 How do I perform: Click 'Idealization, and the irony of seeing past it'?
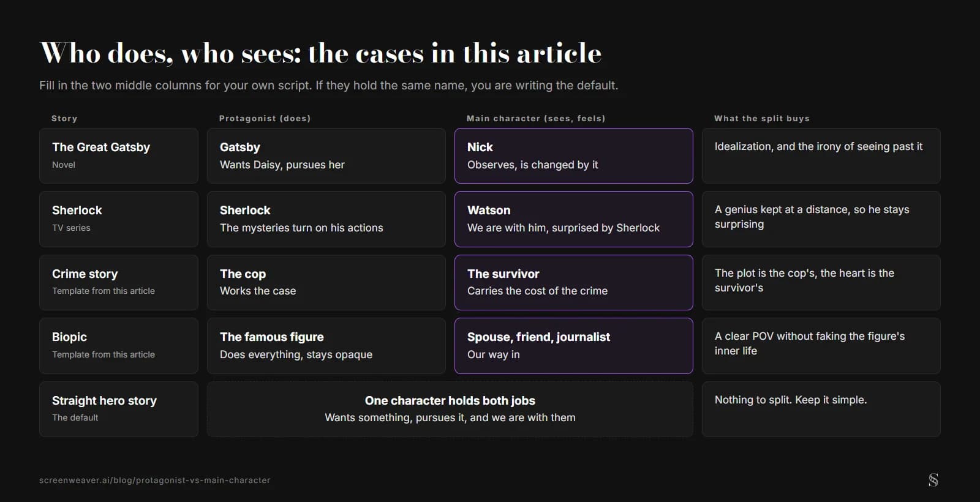tap(818, 146)
